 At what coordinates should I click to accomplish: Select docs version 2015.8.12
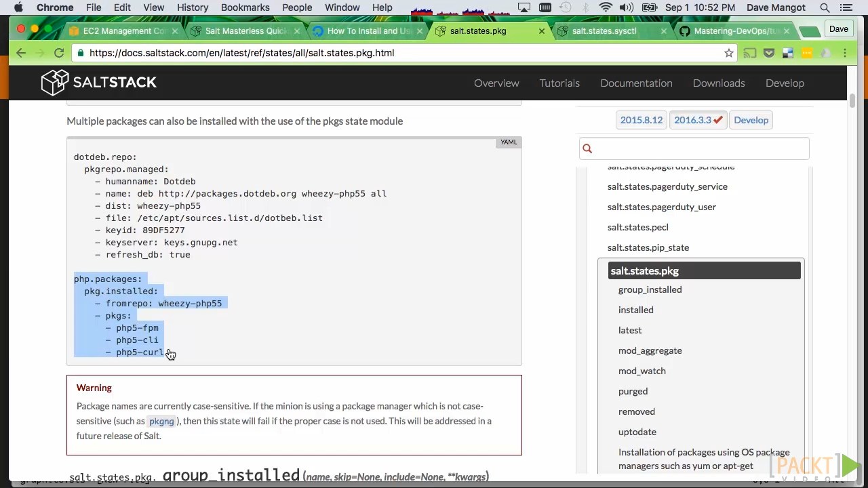pos(641,120)
